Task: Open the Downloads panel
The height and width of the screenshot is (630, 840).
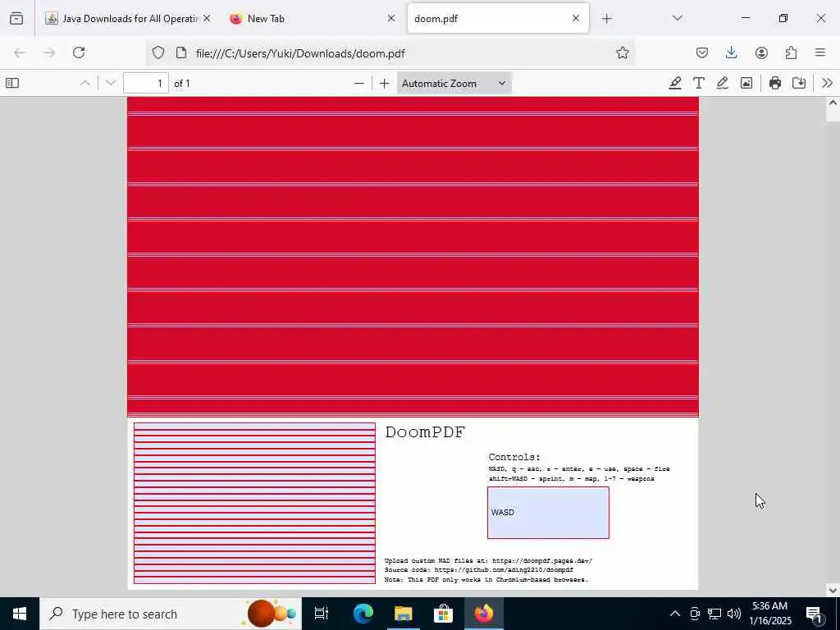Action: [x=731, y=53]
